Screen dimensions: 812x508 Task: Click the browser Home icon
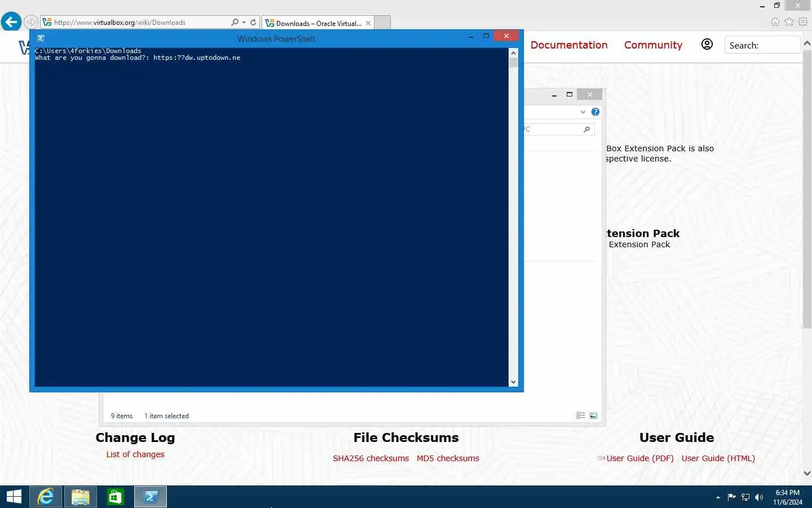tap(775, 22)
